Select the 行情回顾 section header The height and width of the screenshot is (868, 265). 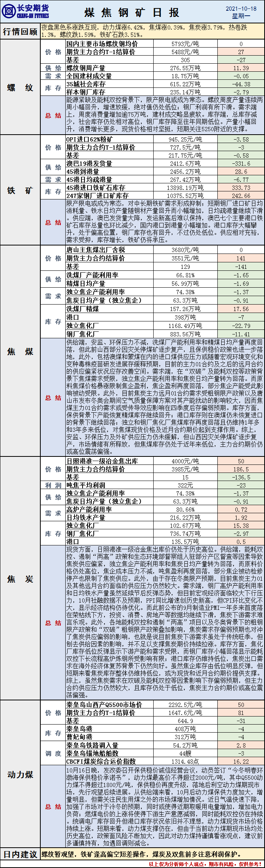[x=20, y=31]
